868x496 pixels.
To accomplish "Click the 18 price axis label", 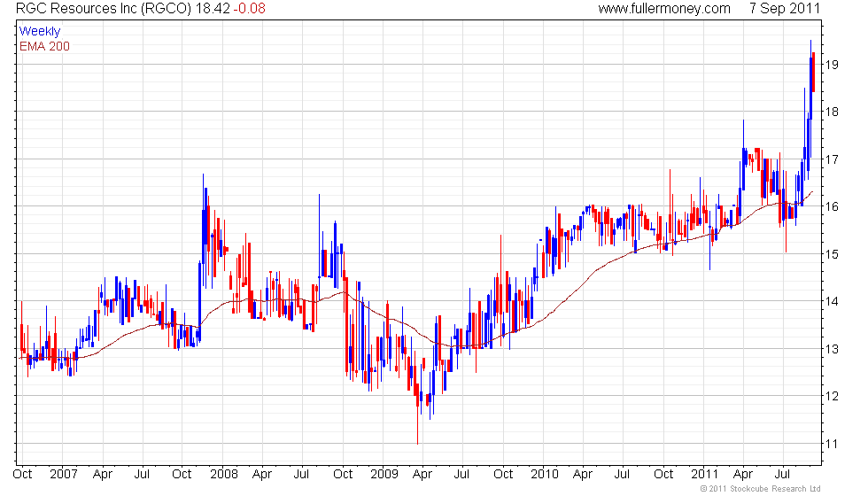I will 832,112.
